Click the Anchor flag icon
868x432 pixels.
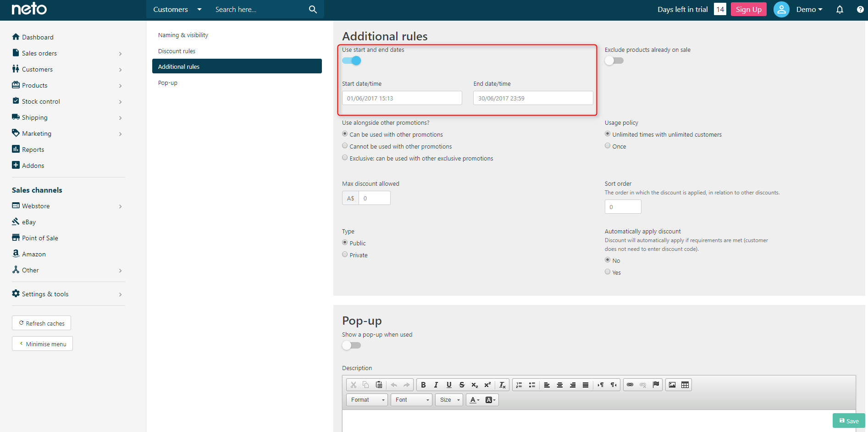656,385
